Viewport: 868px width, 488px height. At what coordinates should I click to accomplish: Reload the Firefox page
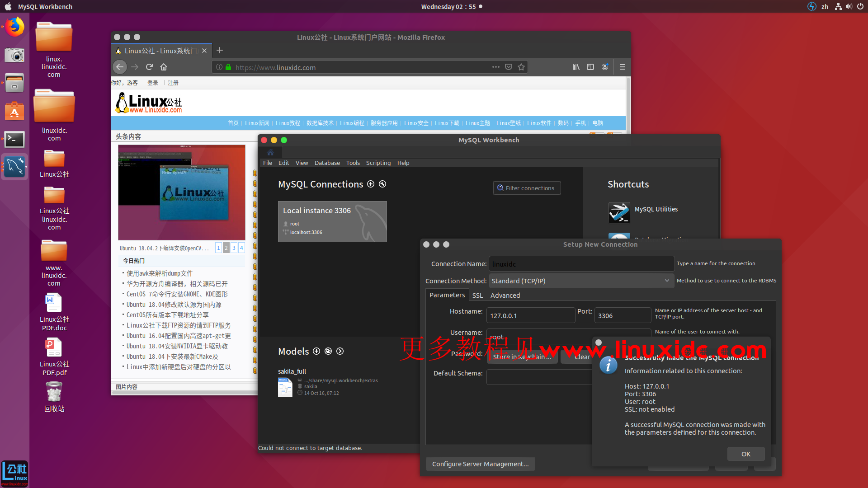point(149,67)
